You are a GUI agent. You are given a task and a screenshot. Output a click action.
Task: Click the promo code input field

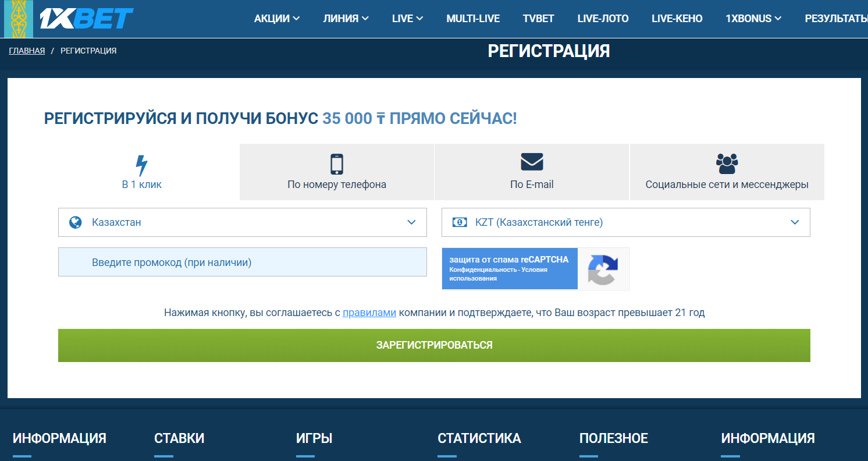[242, 263]
